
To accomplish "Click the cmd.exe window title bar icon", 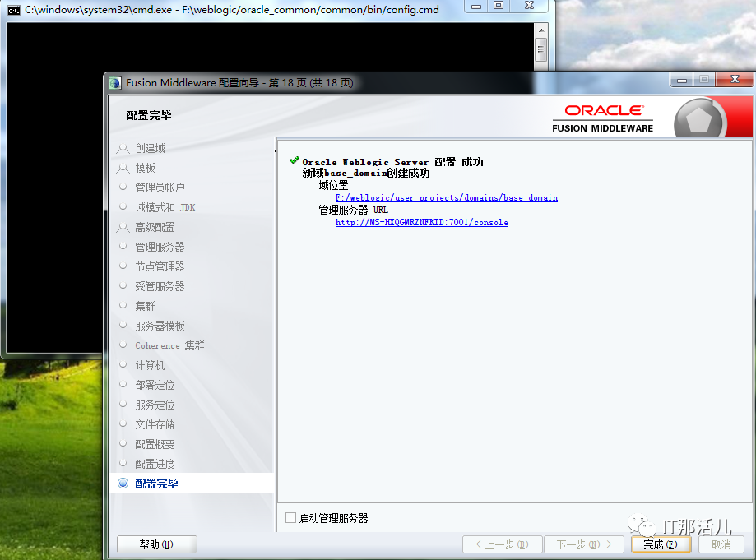I will pos(14,10).
